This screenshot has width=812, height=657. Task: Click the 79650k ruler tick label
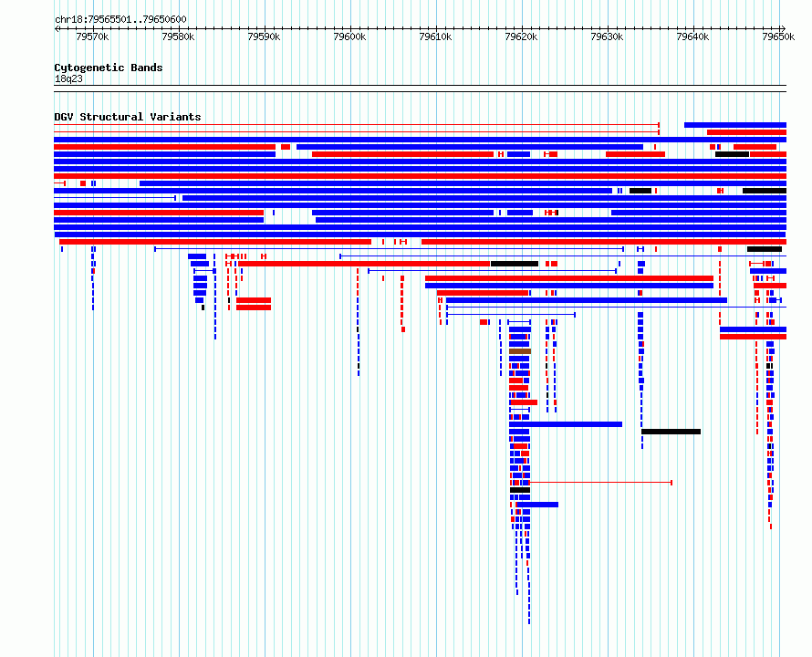click(778, 36)
